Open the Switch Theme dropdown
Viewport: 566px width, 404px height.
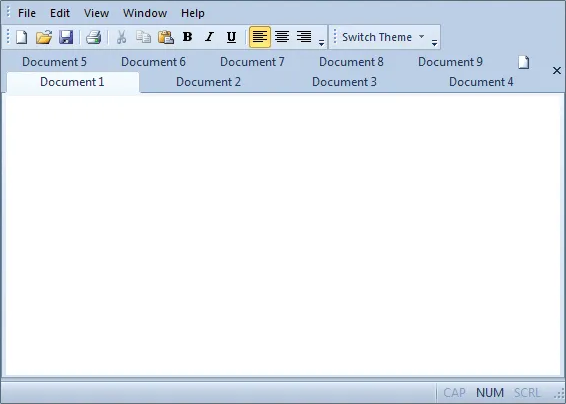[383, 37]
